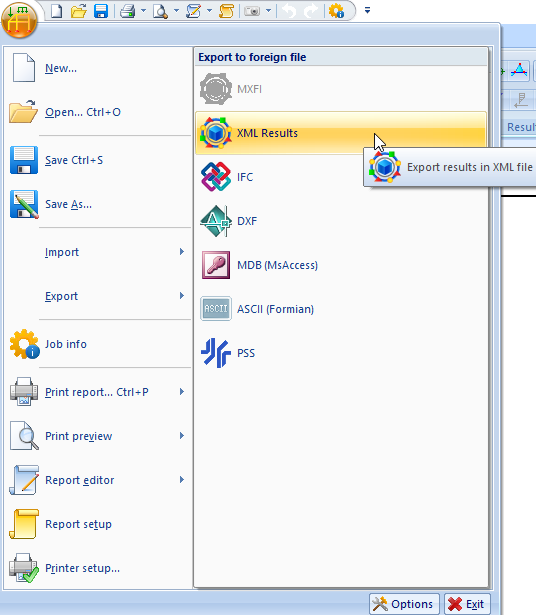Click the Import submenu arrow
The width and height of the screenshot is (536, 615).
(x=182, y=252)
